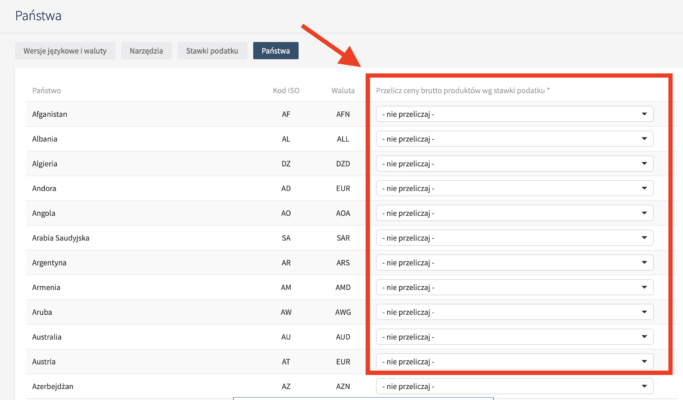Click the Kod ISO column header
The width and height of the screenshot is (683, 400).
pyautogui.click(x=286, y=91)
